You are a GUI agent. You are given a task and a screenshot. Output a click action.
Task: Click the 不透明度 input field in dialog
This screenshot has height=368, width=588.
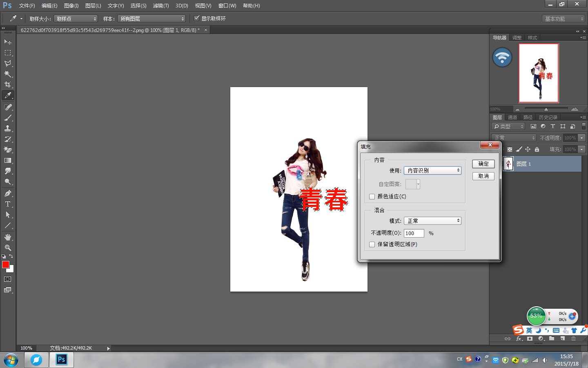(414, 233)
